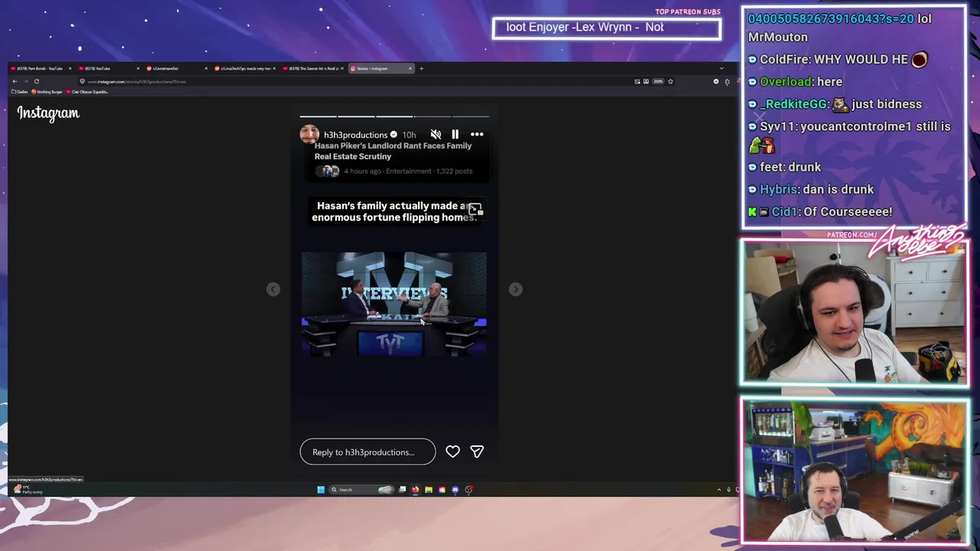Click the OBS Studio taskbar icon
The width and height of the screenshot is (980, 551).
(x=469, y=490)
